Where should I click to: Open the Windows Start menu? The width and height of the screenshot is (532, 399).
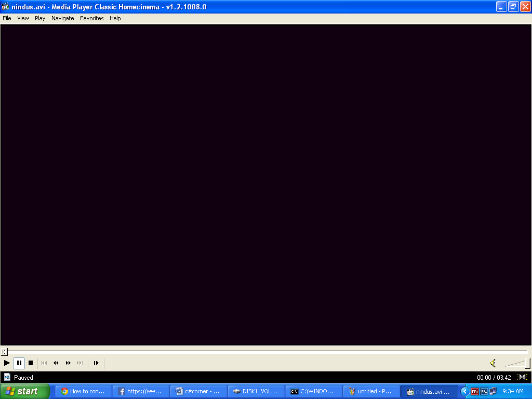25,392
